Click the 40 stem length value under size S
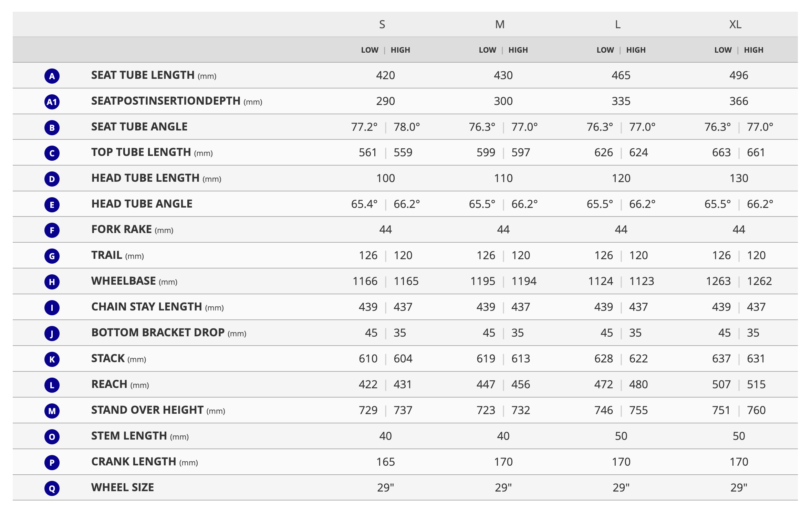 click(x=385, y=436)
